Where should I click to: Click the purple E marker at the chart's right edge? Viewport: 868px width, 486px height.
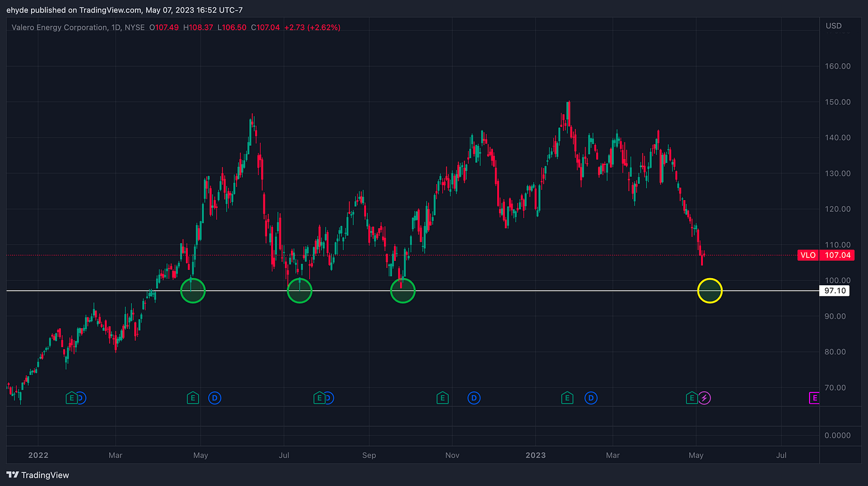pos(814,398)
